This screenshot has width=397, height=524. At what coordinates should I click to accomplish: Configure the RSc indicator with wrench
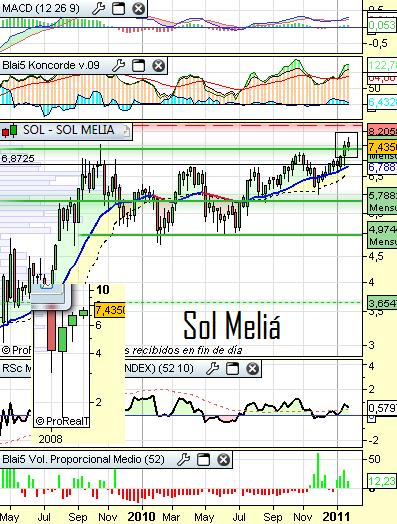(212, 369)
